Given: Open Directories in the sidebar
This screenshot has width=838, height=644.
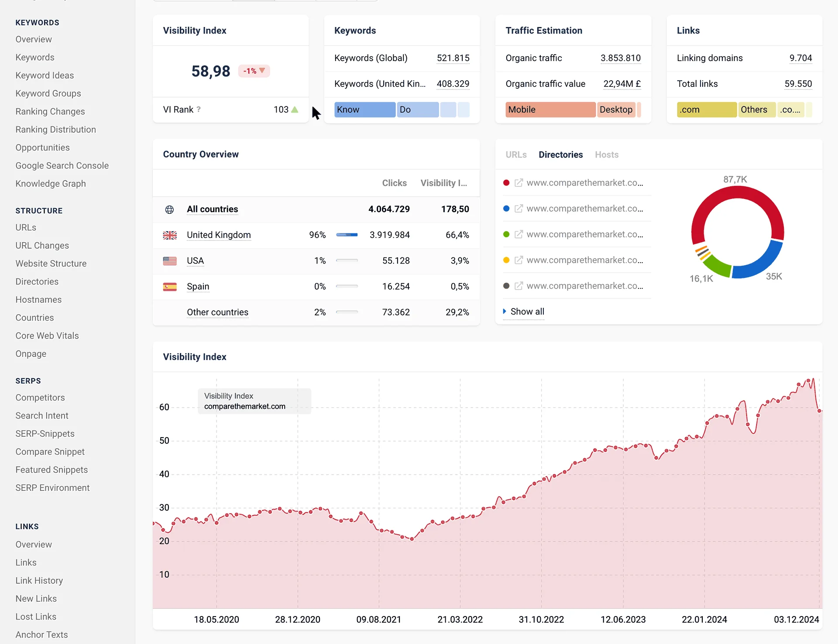Looking at the screenshot, I should coord(37,282).
